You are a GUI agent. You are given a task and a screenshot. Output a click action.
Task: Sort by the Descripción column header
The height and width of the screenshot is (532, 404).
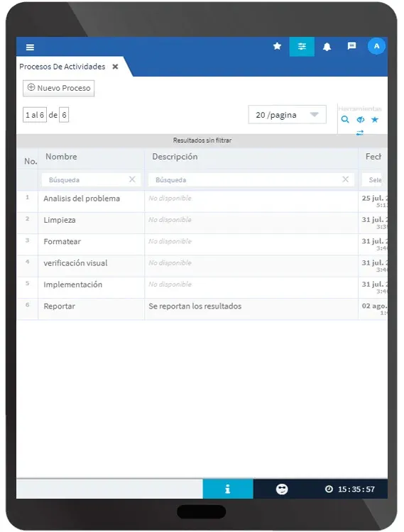tap(175, 157)
